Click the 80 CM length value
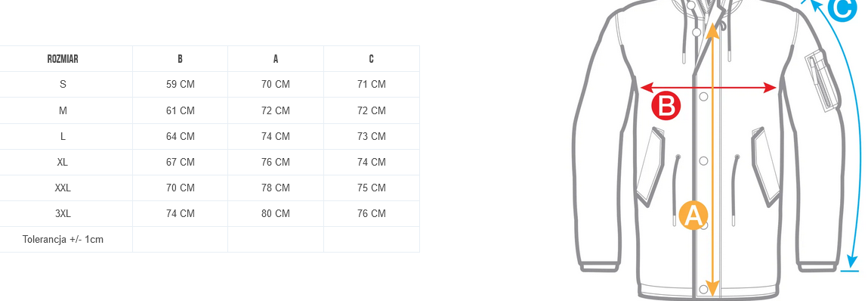868x301 pixels. click(276, 213)
